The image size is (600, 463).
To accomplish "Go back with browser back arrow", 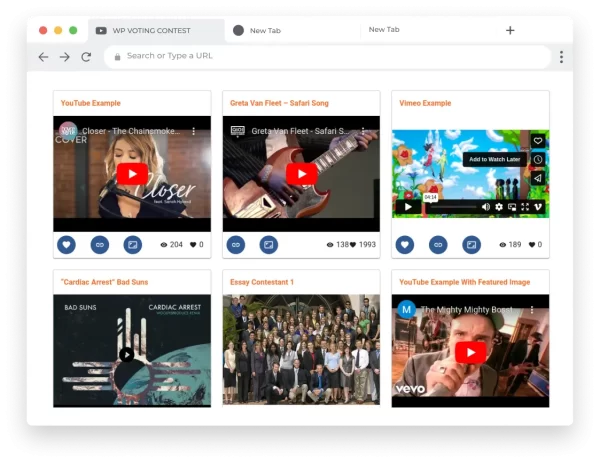I will 43,57.
